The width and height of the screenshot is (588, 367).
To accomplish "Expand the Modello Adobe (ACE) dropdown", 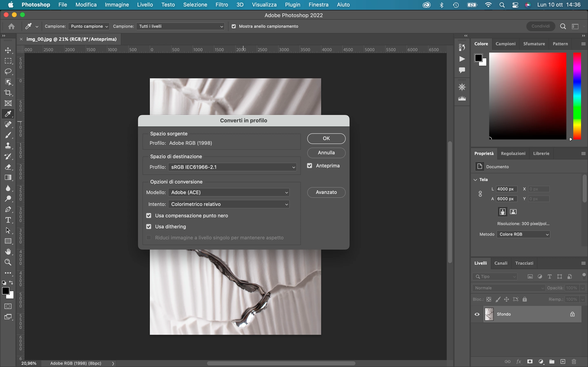I will [229, 192].
